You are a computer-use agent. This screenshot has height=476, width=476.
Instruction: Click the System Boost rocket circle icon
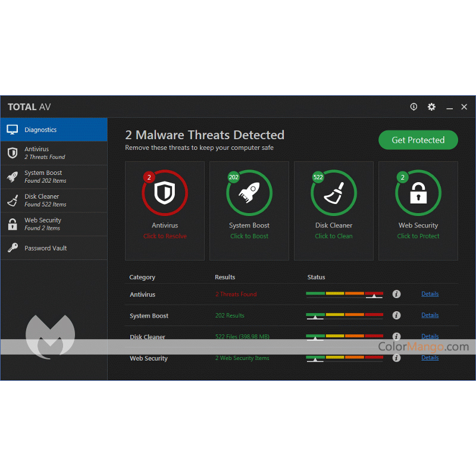[x=249, y=193]
